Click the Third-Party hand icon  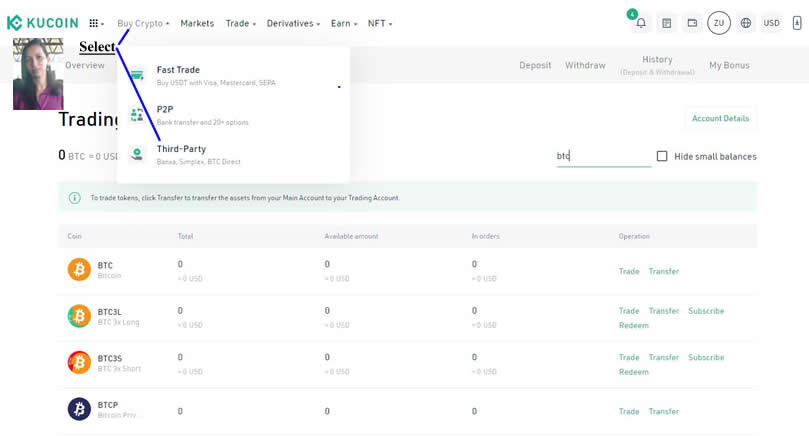tap(137, 154)
